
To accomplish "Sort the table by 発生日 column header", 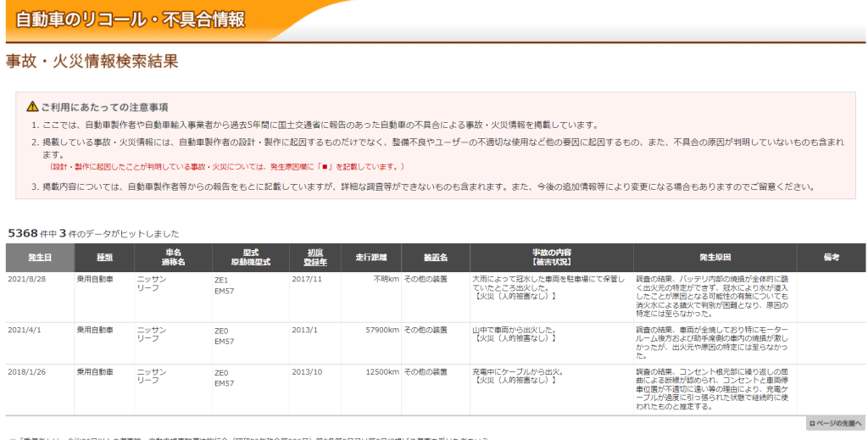I will click(40, 257).
